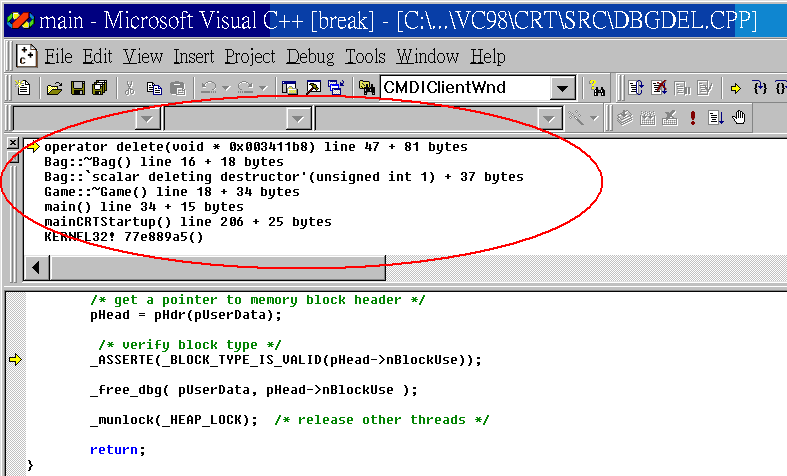Image resolution: width=787 pixels, height=476 pixels.
Task: Click the Undo arrow icon
Action: coord(208,88)
